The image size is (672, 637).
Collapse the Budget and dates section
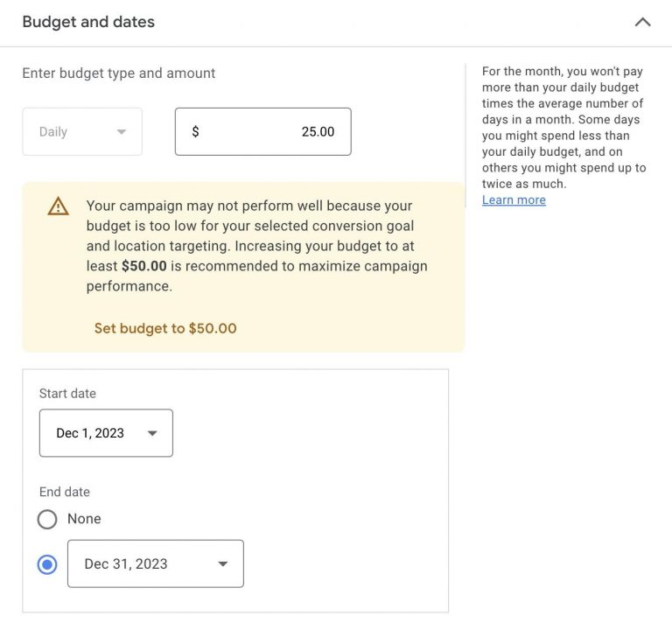click(x=642, y=22)
